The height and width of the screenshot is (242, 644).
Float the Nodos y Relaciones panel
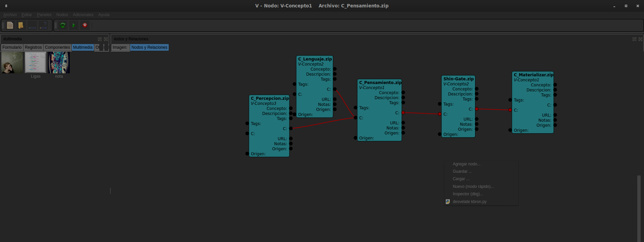[x=634, y=39]
